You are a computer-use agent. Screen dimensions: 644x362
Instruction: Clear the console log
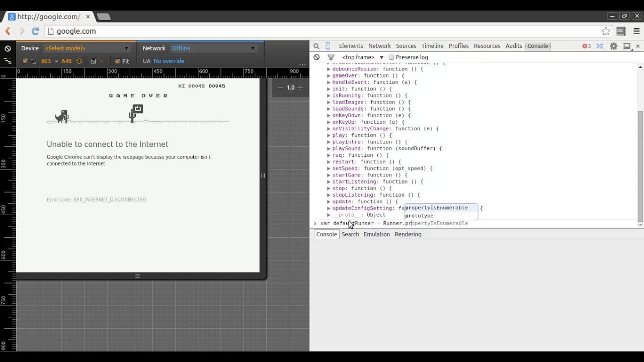point(316,57)
